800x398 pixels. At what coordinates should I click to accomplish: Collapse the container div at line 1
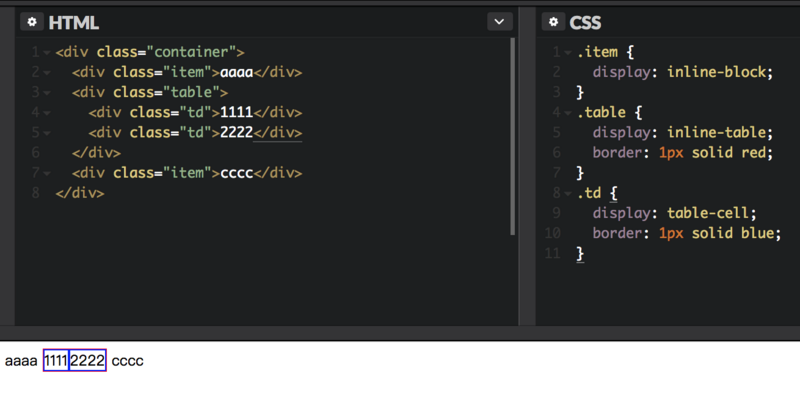click(47, 53)
